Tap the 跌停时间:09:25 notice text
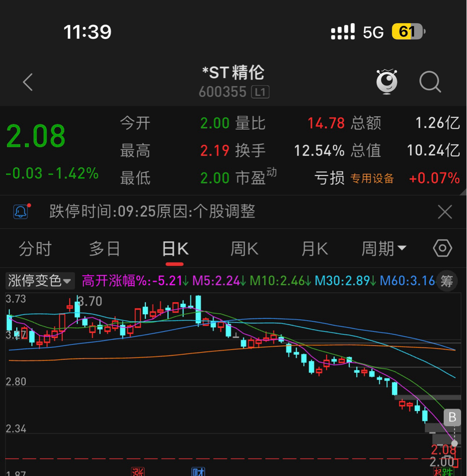 tap(152, 212)
